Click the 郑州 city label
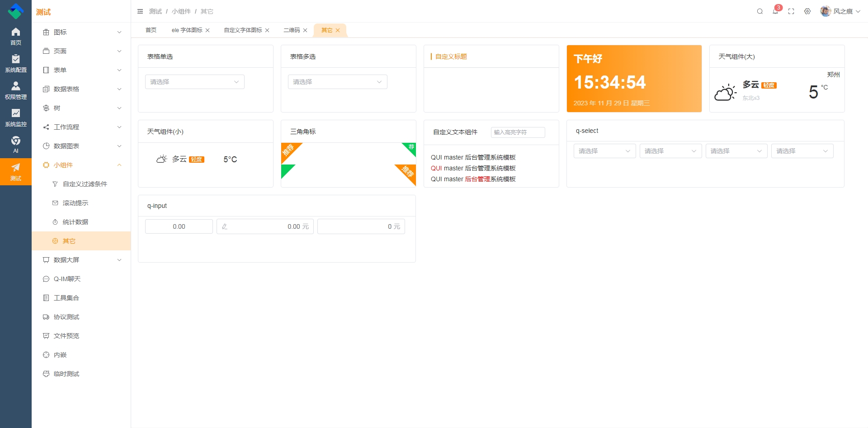This screenshot has width=868, height=428. point(833,75)
